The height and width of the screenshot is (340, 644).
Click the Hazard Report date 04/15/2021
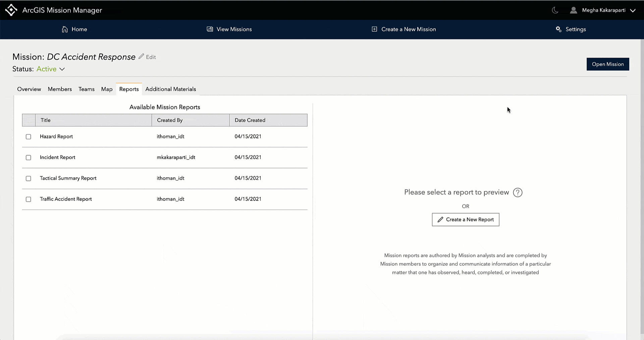tap(248, 137)
